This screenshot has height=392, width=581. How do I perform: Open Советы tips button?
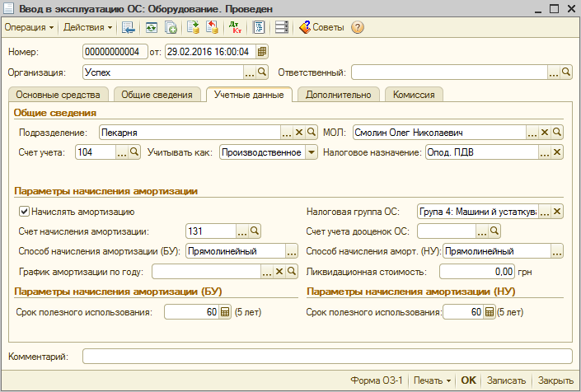(321, 27)
